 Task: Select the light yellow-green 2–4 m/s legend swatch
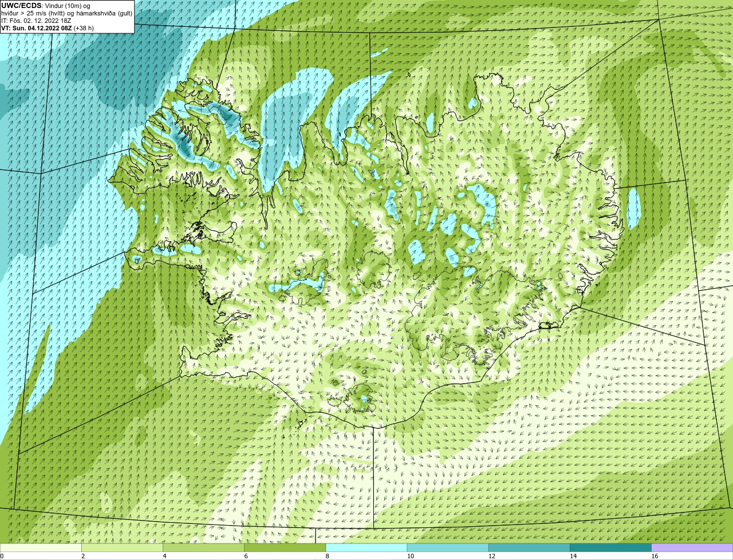coord(122,548)
